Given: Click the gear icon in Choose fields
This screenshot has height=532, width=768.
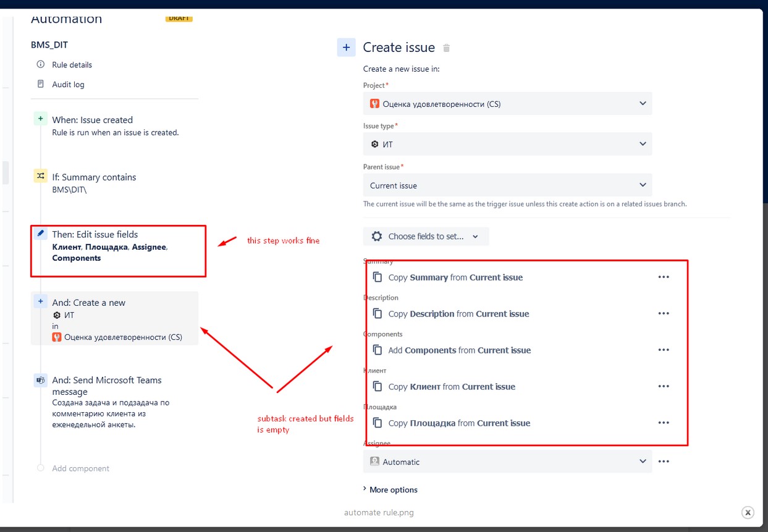Looking at the screenshot, I should coord(376,236).
